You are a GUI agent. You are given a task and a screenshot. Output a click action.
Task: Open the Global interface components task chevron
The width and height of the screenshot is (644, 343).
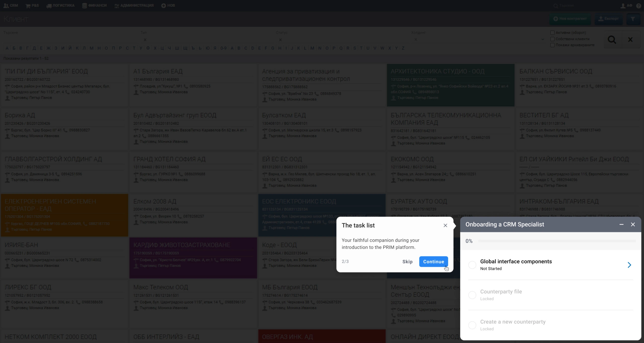pyautogui.click(x=629, y=265)
